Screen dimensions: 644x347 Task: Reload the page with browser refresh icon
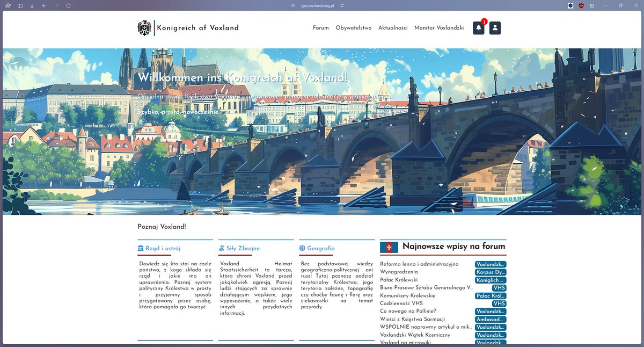[x=68, y=5]
